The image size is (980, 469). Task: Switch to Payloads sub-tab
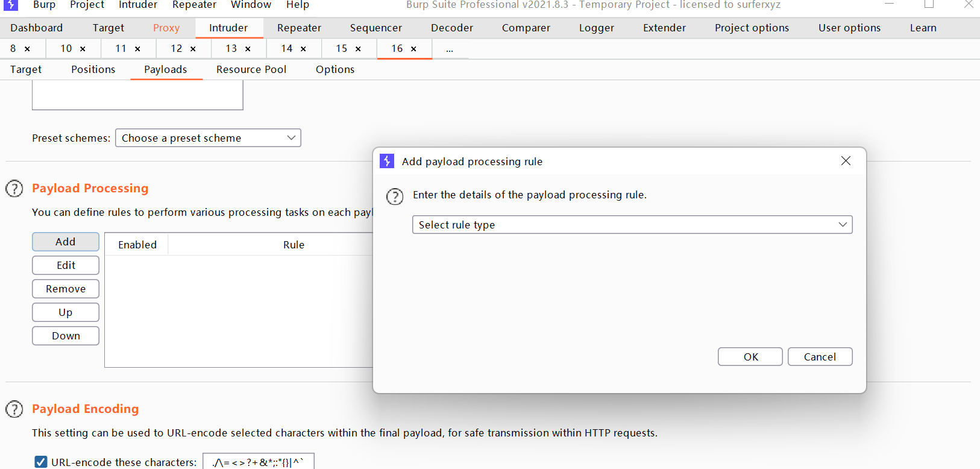pos(166,69)
